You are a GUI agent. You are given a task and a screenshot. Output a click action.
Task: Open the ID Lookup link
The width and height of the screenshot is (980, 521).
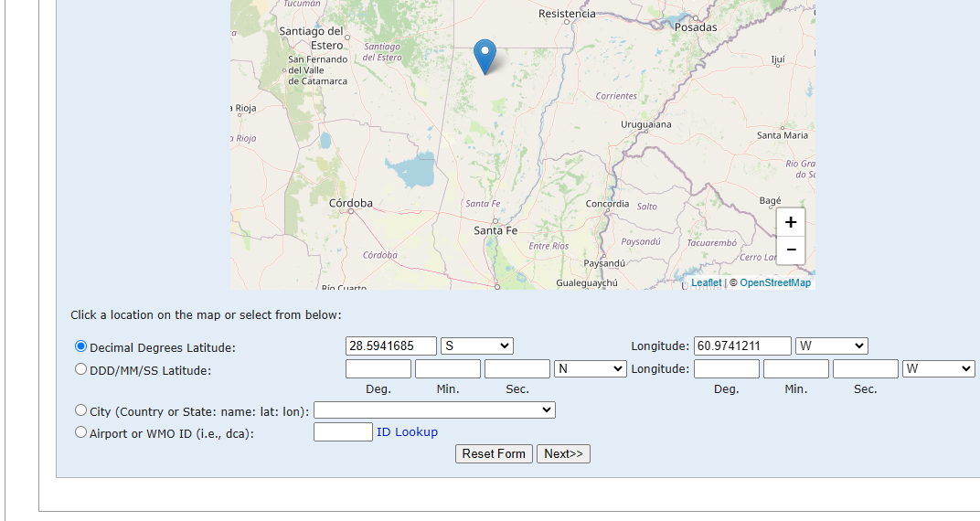pyautogui.click(x=407, y=432)
